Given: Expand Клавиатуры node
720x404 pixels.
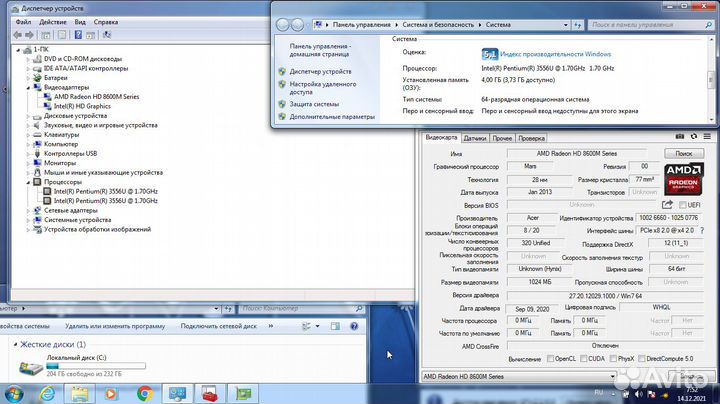Looking at the screenshot, I should pyautogui.click(x=28, y=135).
